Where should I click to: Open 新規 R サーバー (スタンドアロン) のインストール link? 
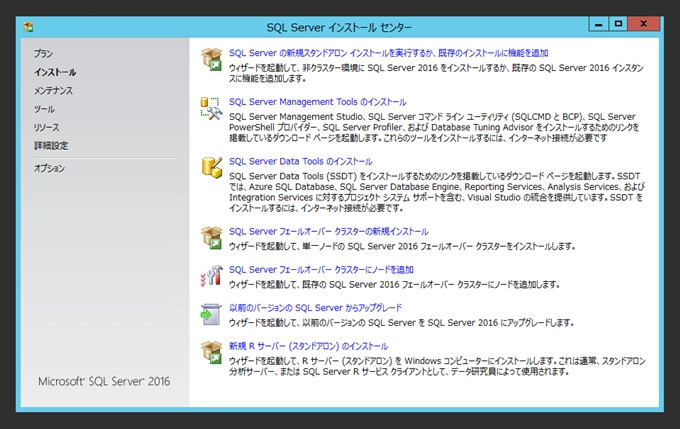[x=308, y=346]
